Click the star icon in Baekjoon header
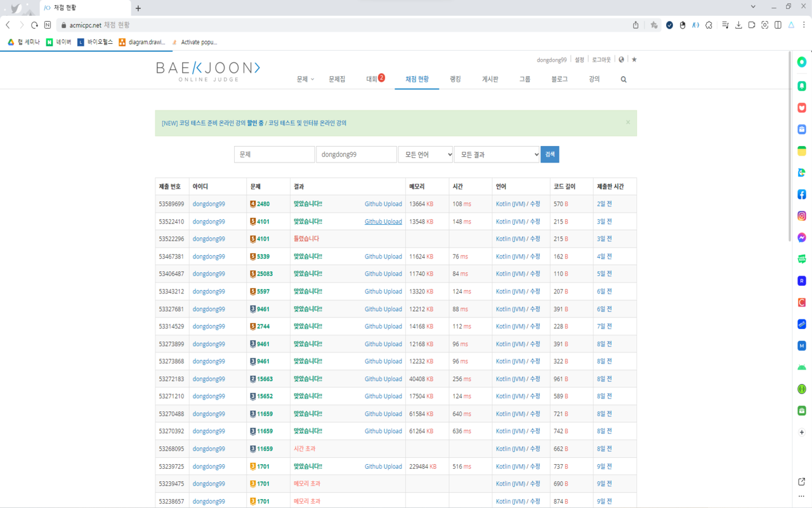Viewport: 812px width, 508px height. tap(634, 59)
